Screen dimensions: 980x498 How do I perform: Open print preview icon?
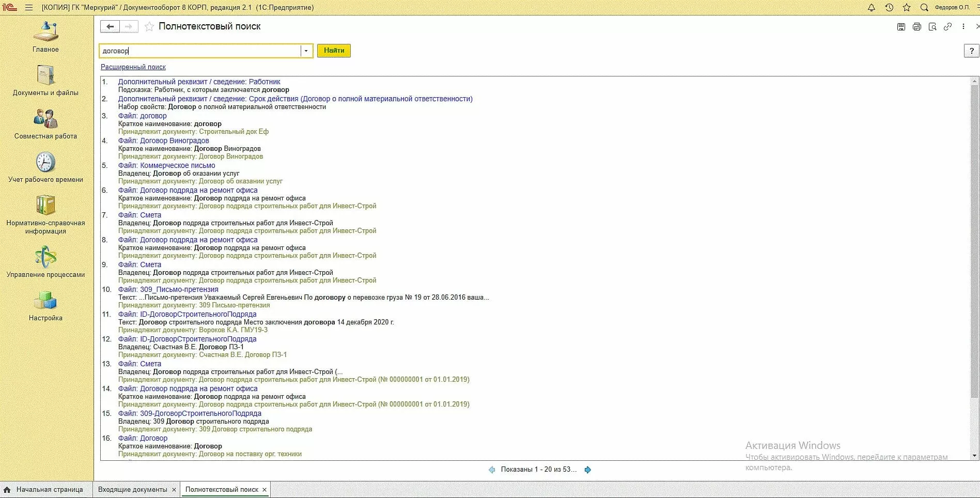point(932,27)
